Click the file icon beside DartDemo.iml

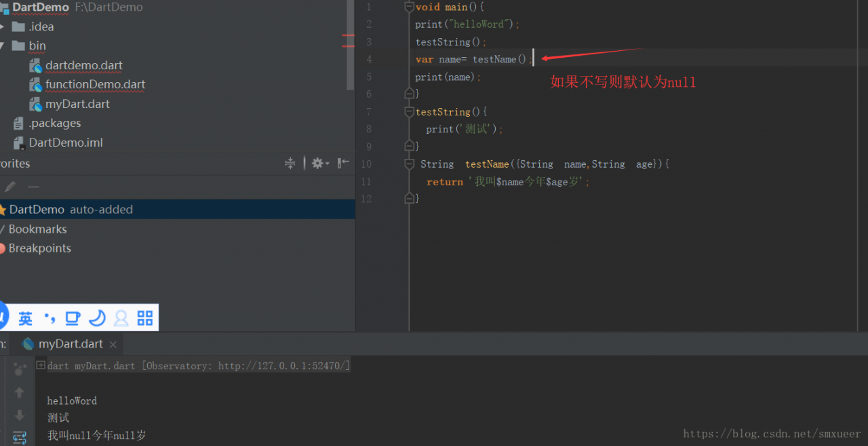19,143
